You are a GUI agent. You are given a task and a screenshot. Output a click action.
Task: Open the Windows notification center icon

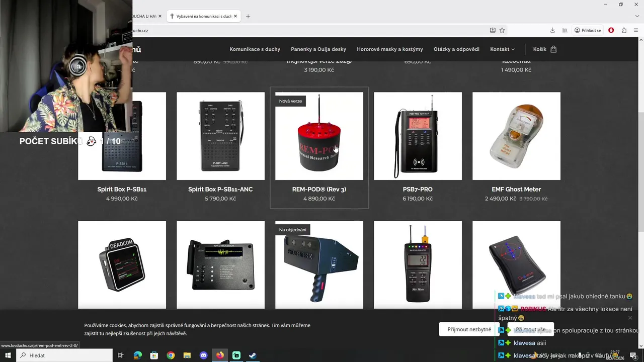tap(633, 355)
